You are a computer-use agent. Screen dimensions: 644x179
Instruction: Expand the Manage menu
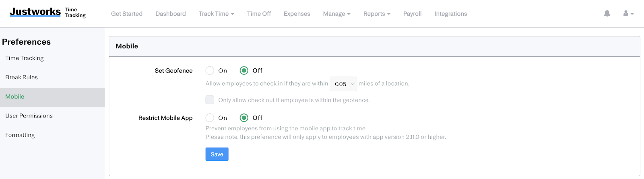coord(336,14)
